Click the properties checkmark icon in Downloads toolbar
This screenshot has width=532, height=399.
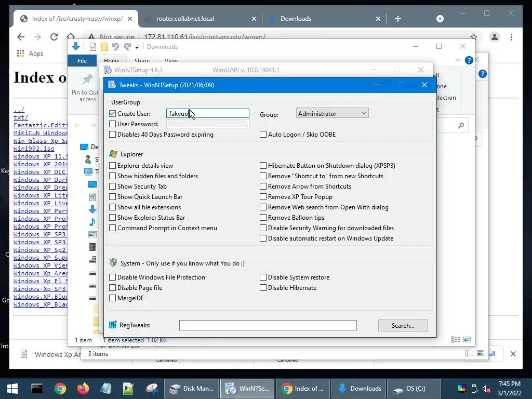tap(92, 47)
